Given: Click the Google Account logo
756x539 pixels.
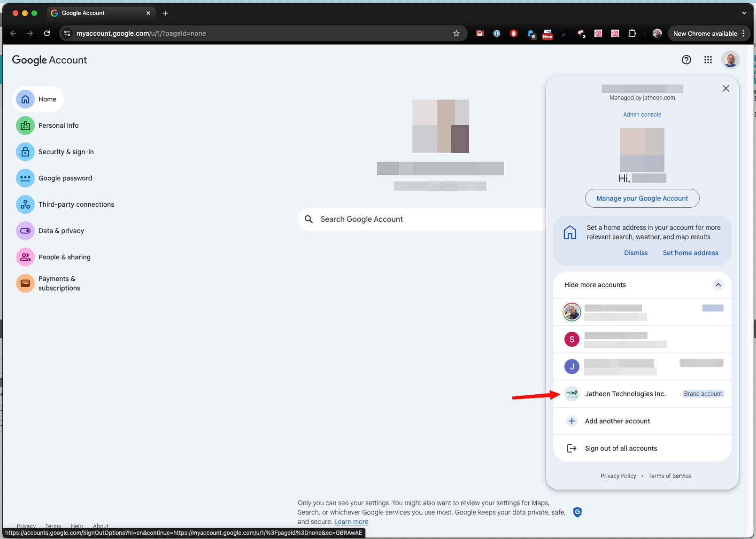Looking at the screenshot, I should 49,60.
